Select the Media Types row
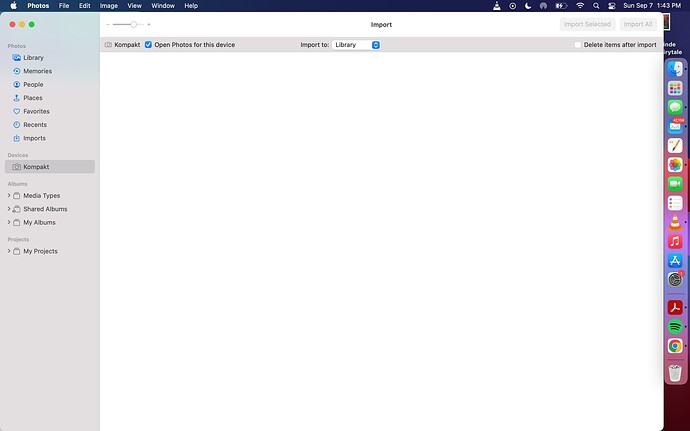690x431 pixels. coord(50,195)
